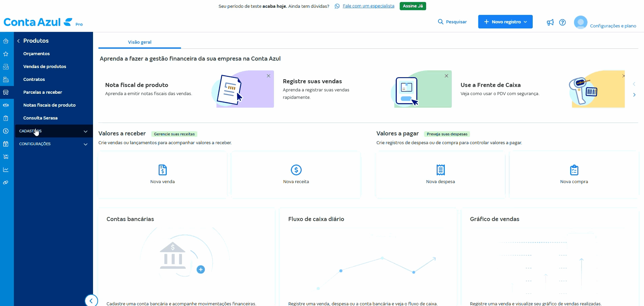Click Fale com um especialista link

pos(368,6)
